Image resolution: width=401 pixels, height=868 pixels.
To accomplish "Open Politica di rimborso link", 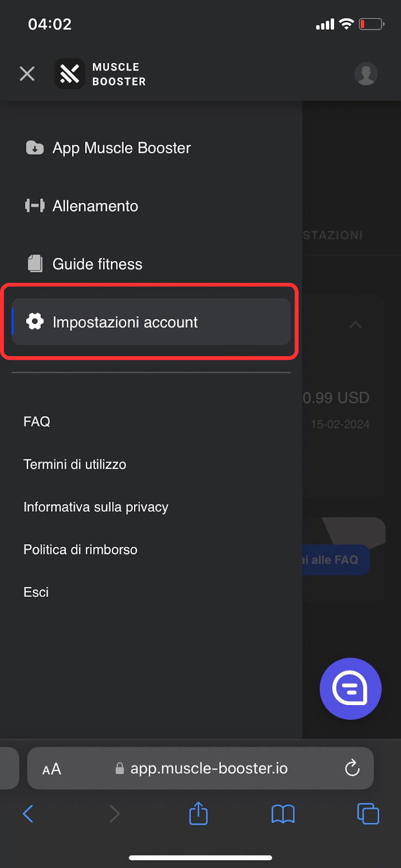I will [80, 550].
